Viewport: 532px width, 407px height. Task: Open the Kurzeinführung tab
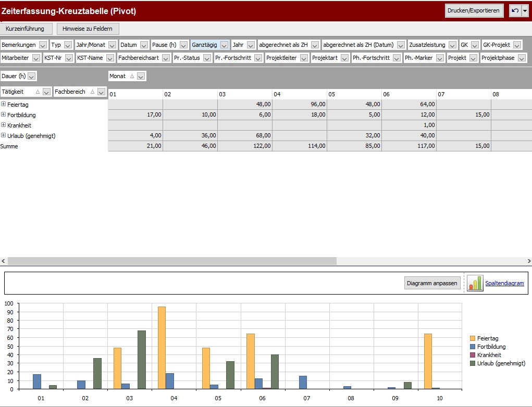[x=25, y=29]
